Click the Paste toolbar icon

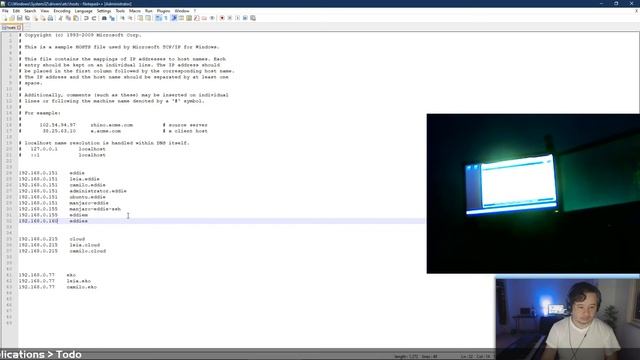(76, 18)
